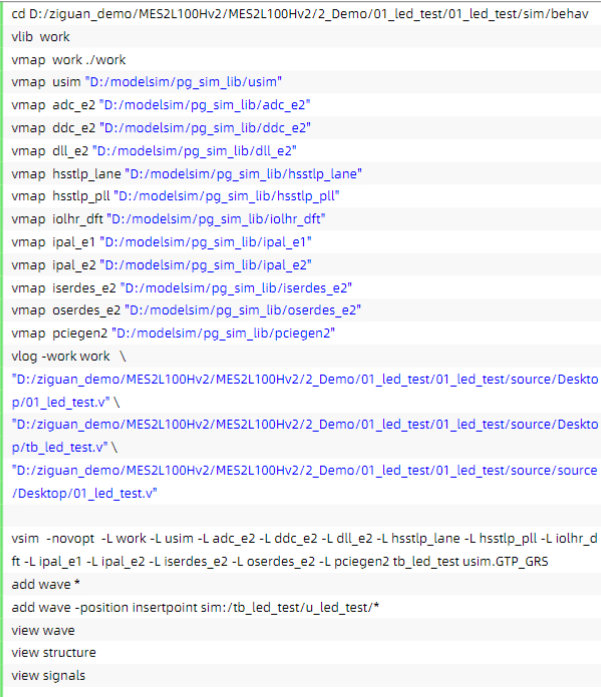Click the vmap ddc_e2 line
The height and width of the screenshot is (697, 601).
point(161,128)
